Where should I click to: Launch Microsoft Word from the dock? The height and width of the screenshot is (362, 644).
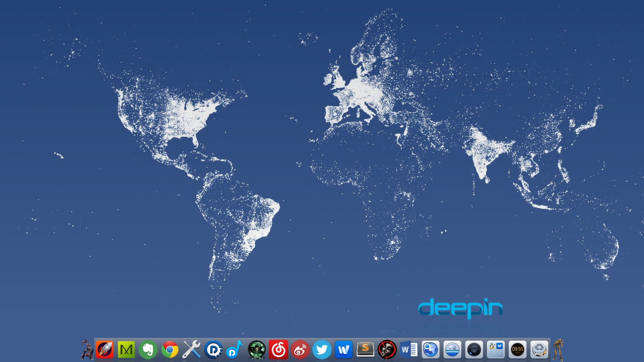(409, 350)
